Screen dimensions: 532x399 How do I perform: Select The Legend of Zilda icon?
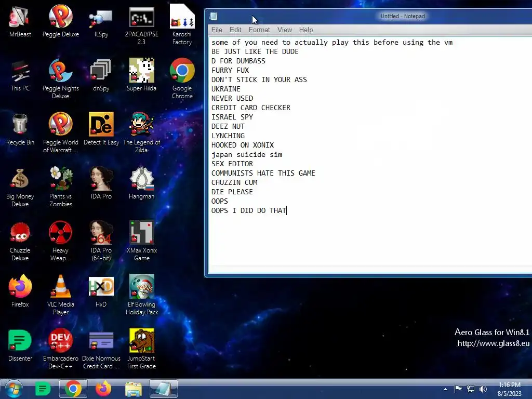click(x=141, y=133)
